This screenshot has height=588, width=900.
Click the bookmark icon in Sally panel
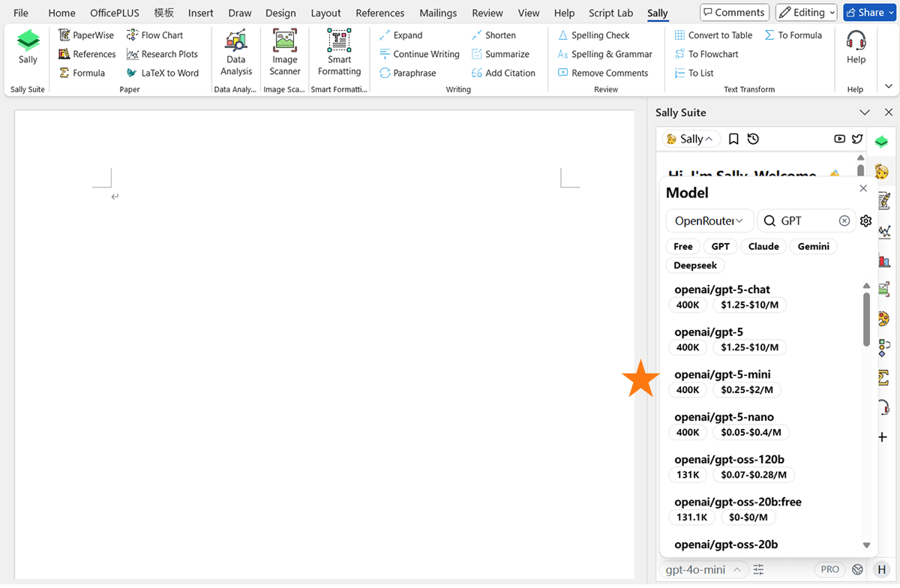[733, 139]
